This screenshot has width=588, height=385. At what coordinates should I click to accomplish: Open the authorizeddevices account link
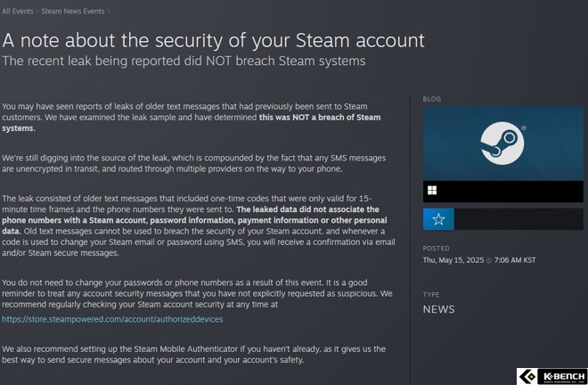click(x=112, y=319)
